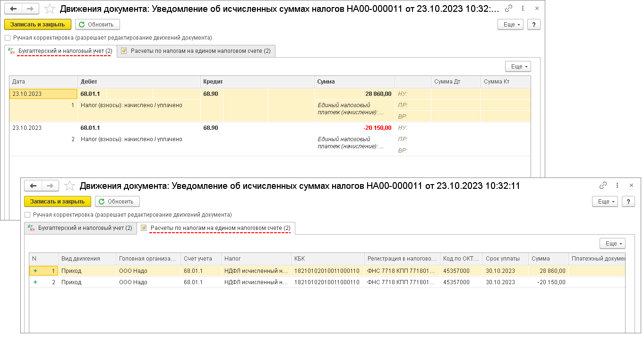Sort by the 'Кредит' column header

click(258, 82)
